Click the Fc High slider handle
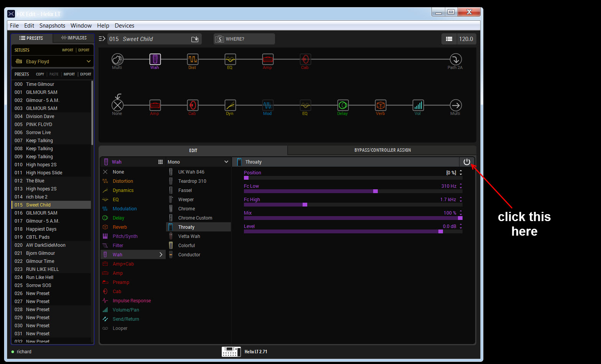The image size is (601, 364). coord(305,205)
